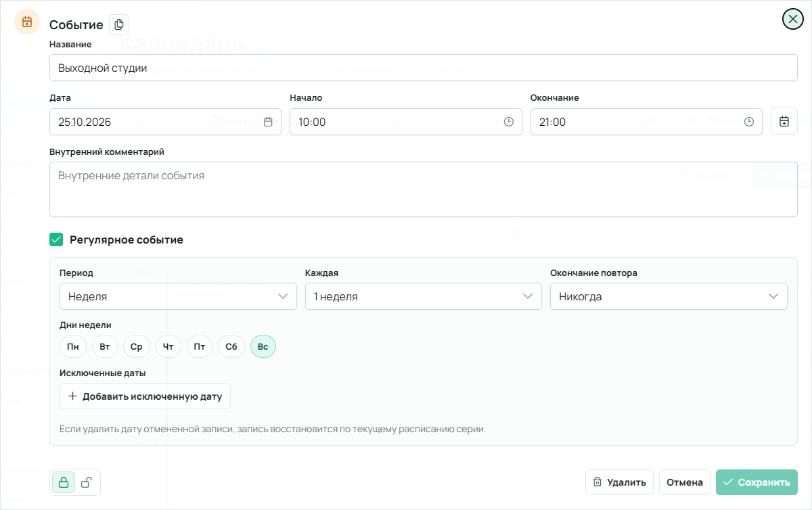Toggle Чт weekday
Viewport: 812px width, 510px height.
[x=168, y=347]
